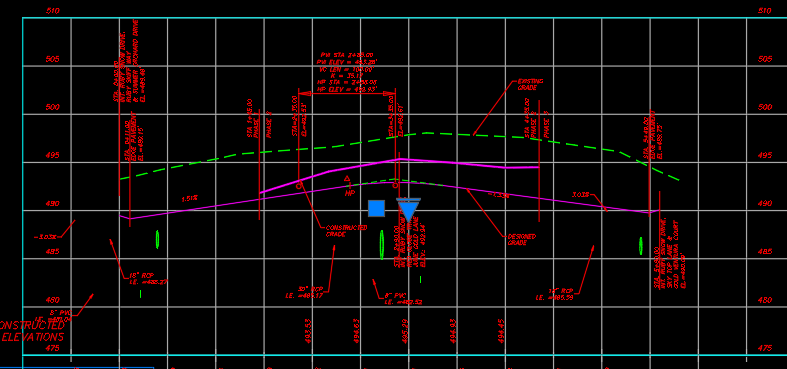Click the 500 elevation label at left axis

click(52, 107)
